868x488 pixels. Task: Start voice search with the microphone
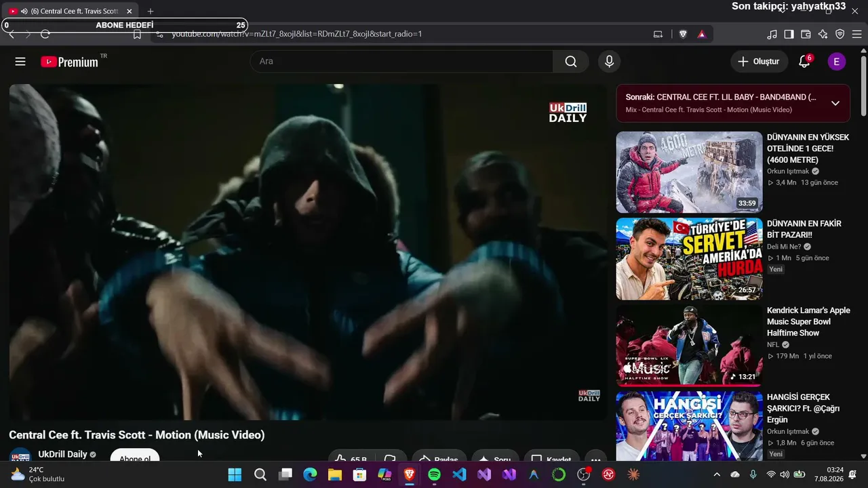[x=609, y=62]
